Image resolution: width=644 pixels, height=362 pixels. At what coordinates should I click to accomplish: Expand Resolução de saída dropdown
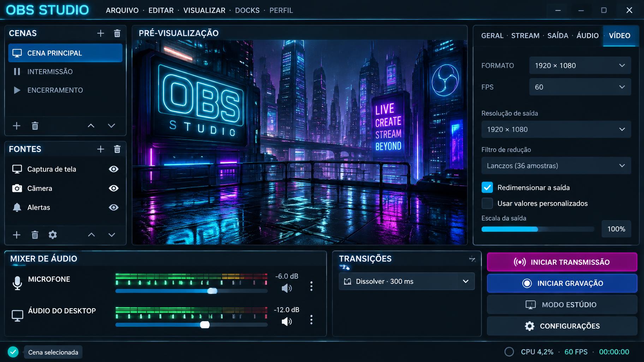point(556,129)
